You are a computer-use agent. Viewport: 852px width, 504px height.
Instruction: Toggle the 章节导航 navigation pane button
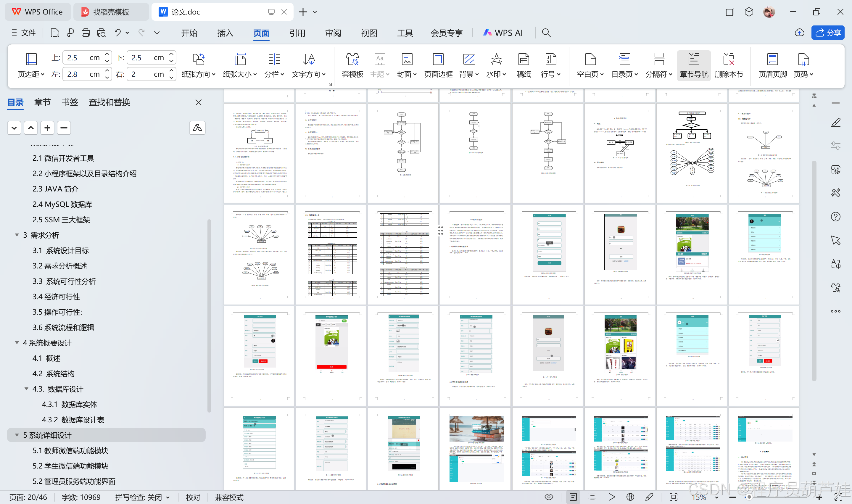click(x=694, y=65)
